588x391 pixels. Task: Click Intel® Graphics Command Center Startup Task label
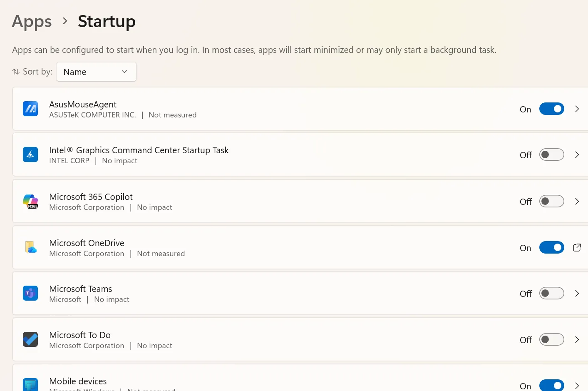pyautogui.click(x=139, y=150)
